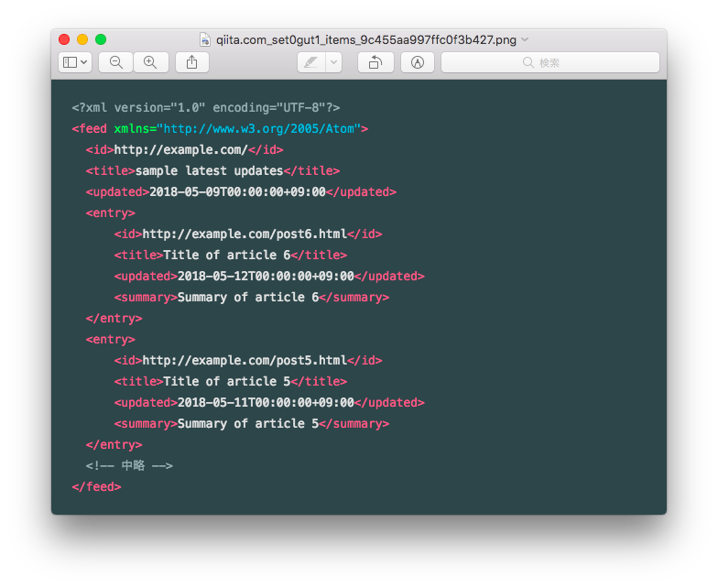Click the 2018-05-09T00:00:00+09:00 updated value

(x=238, y=192)
